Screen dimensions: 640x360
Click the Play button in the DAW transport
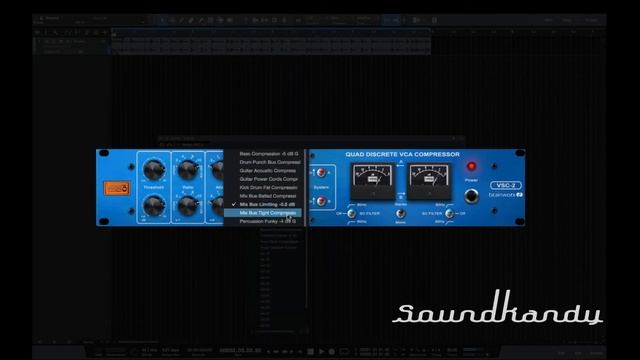click(x=321, y=351)
